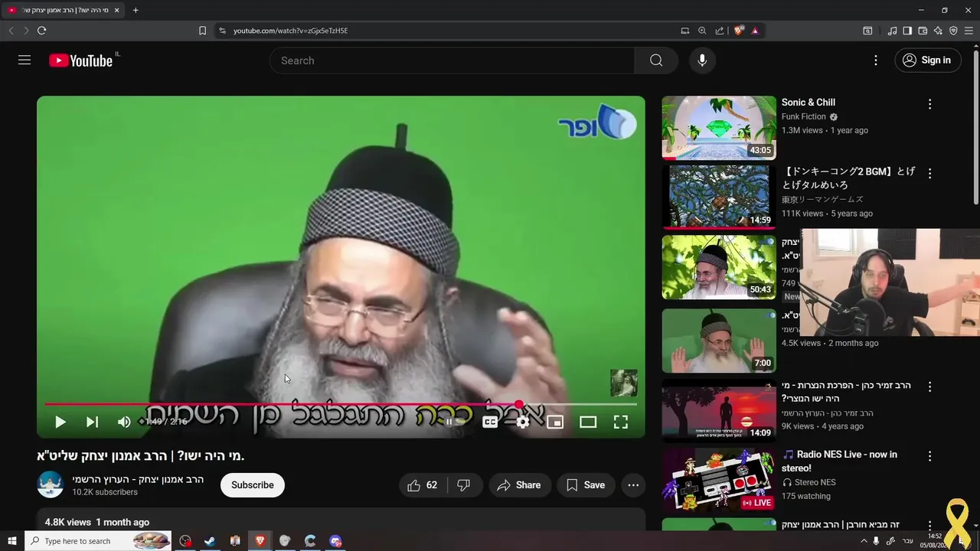Skip to the next video

pyautogui.click(x=92, y=422)
